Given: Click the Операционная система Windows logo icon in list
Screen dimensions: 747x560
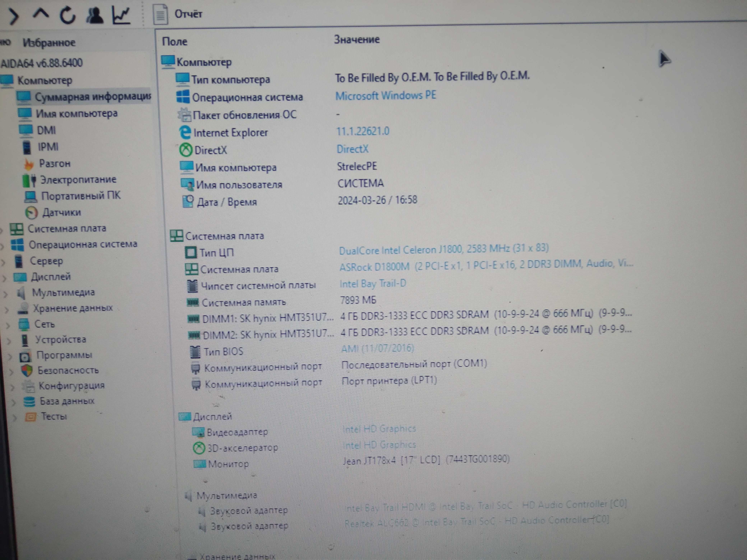Looking at the screenshot, I should click(183, 97).
